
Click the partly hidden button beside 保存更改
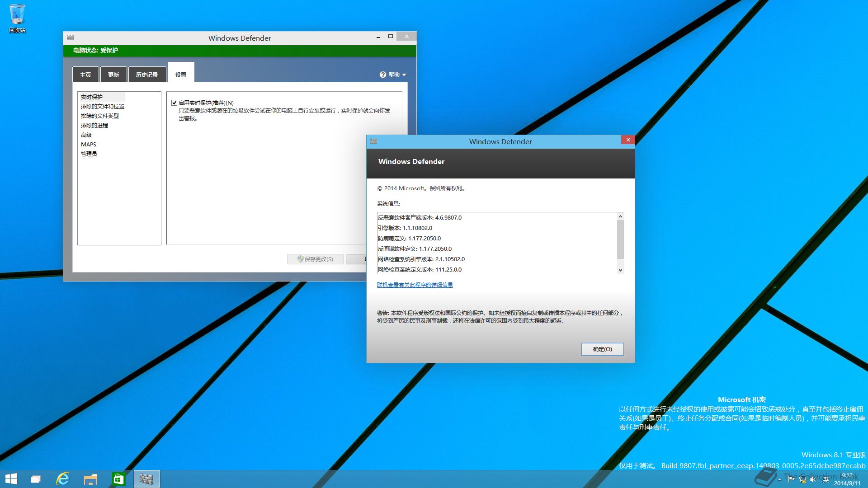(x=356, y=259)
